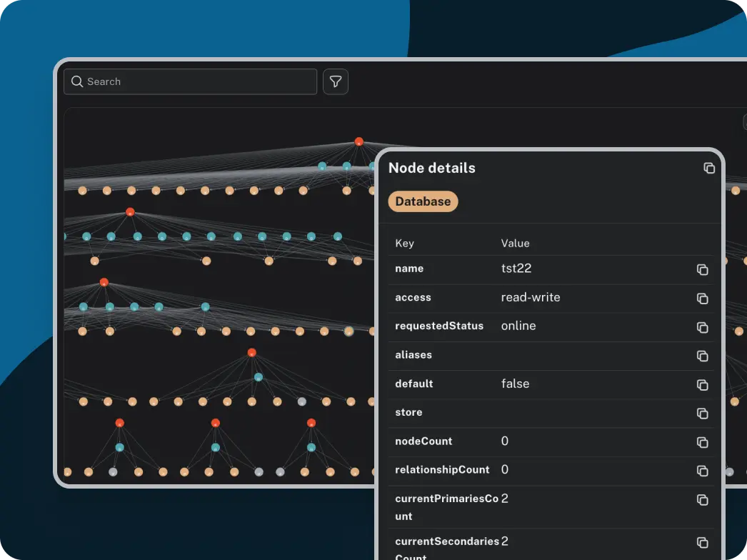The image size is (747, 560).
Task: Copy the relationshipCount value
Action: pos(702,471)
